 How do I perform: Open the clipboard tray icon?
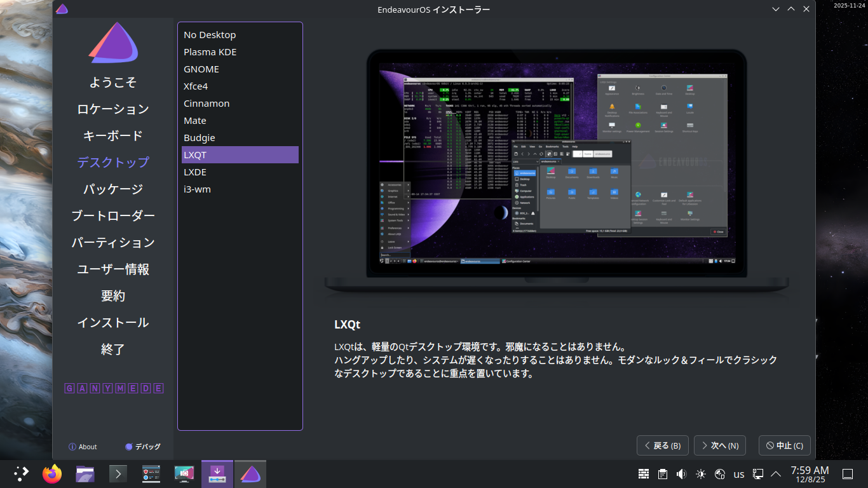pos(663,474)
